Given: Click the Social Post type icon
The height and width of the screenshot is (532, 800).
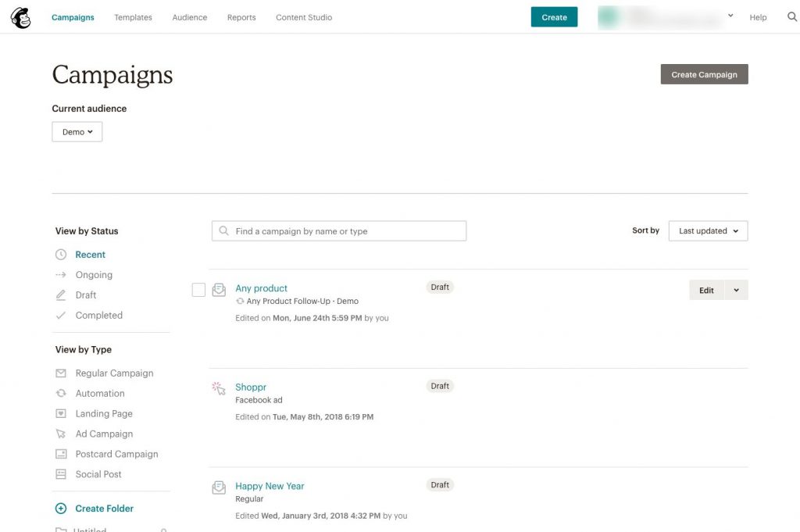Looking at the screenshot, I should (x=61, y=474).
